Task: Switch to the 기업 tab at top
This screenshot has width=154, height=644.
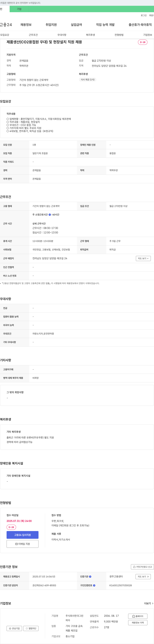Action: (19, 9)
